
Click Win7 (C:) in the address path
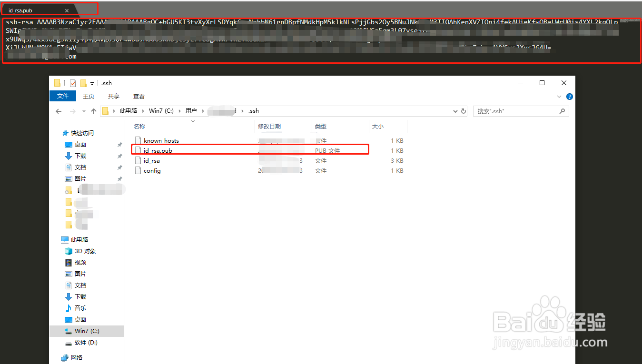161,111
